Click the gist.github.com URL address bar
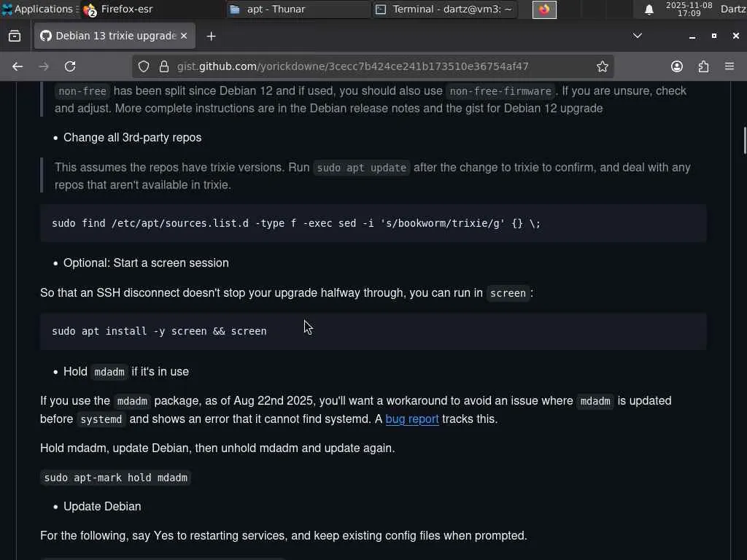747x560 pixels. [365, 66]
